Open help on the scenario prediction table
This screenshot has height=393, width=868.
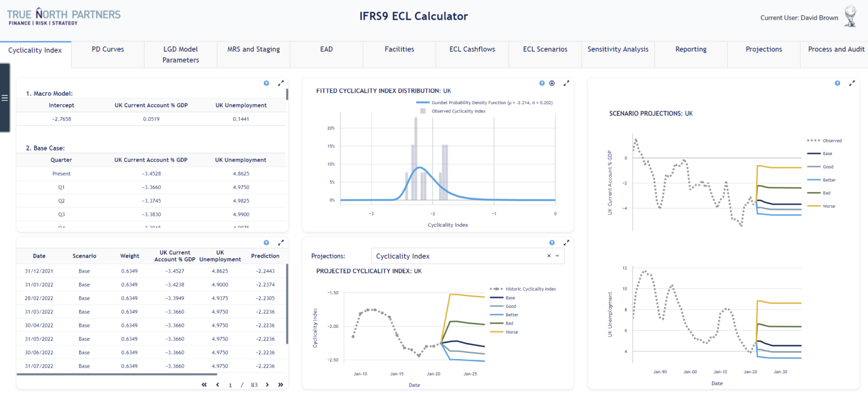click(x=266, y=242)
